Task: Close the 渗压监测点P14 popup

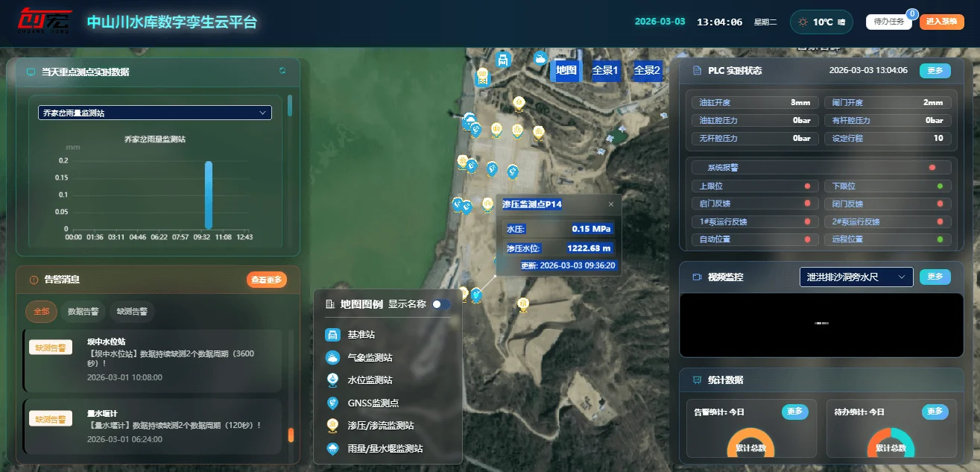Action: tap(611, 204)
